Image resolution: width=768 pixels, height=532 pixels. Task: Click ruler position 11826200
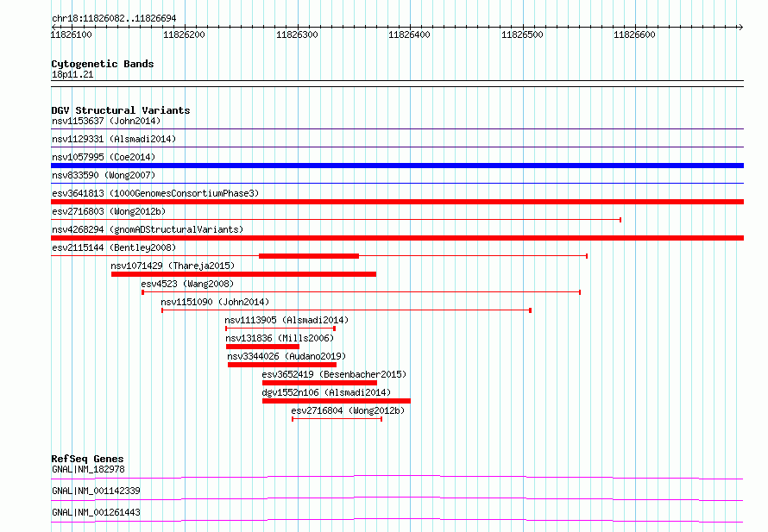click(x=184, y=34)
